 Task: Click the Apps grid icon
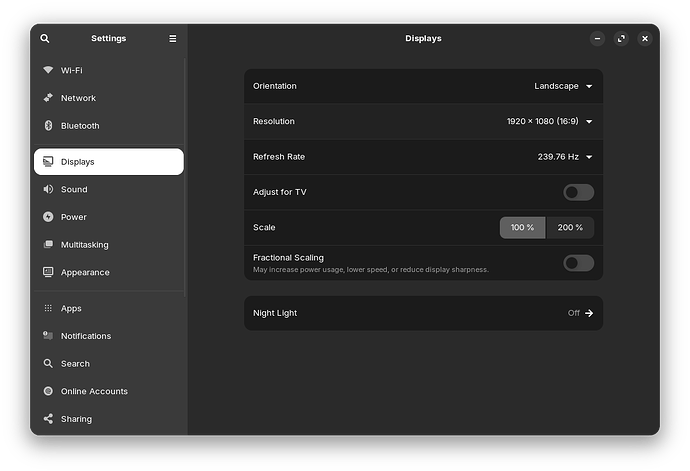click(48, 308)
